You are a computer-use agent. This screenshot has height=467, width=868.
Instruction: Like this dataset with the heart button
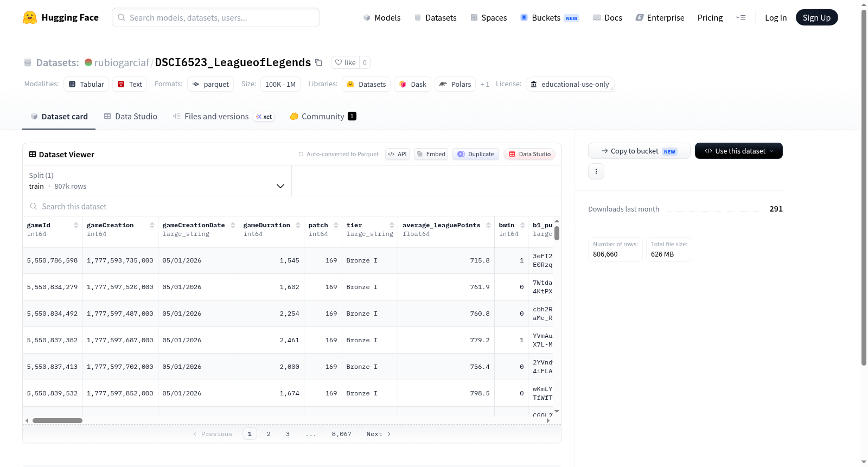point(345,62)
